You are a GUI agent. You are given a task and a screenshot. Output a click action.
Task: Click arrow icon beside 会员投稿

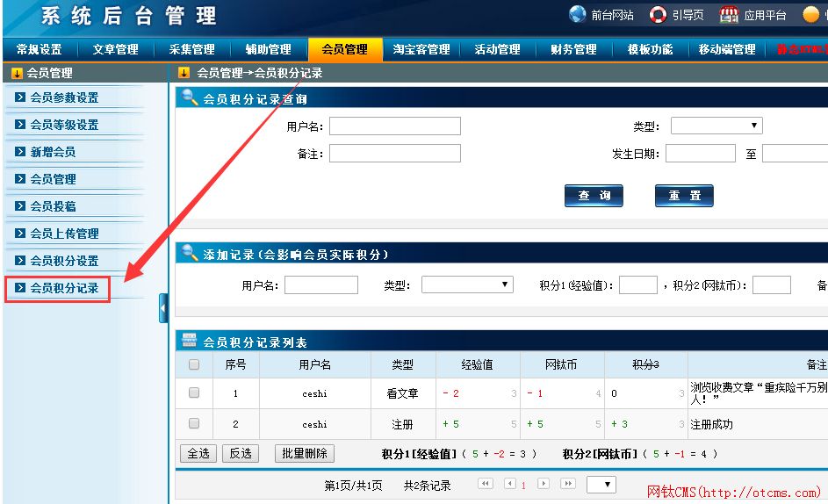click(x=20, y=206)
